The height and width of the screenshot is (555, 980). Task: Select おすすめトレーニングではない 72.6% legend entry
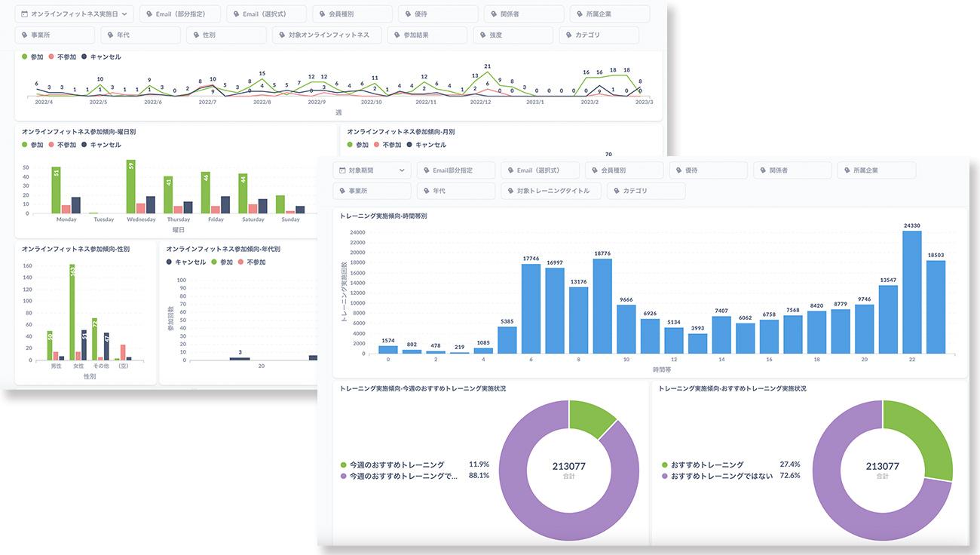point(730,476)
